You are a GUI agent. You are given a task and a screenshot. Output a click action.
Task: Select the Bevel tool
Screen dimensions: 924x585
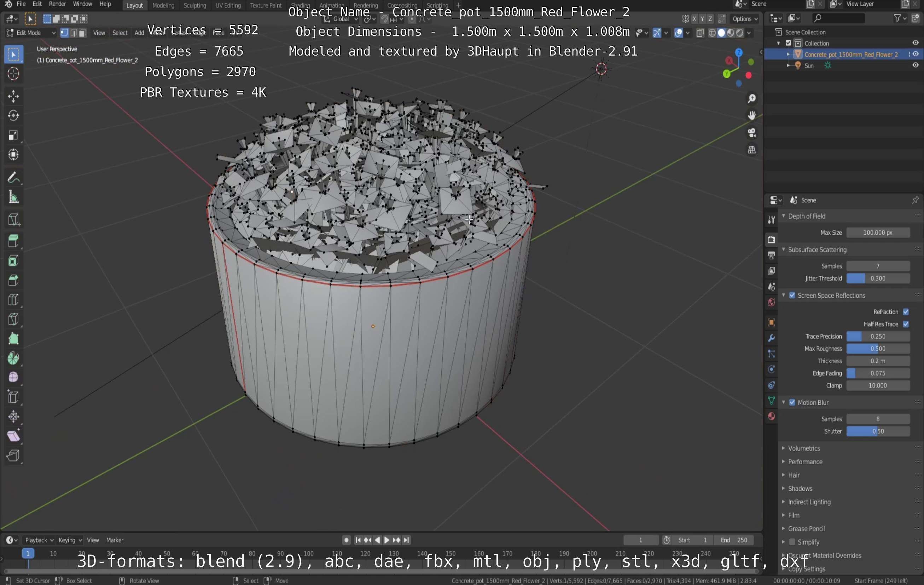(x=13, y=280)
